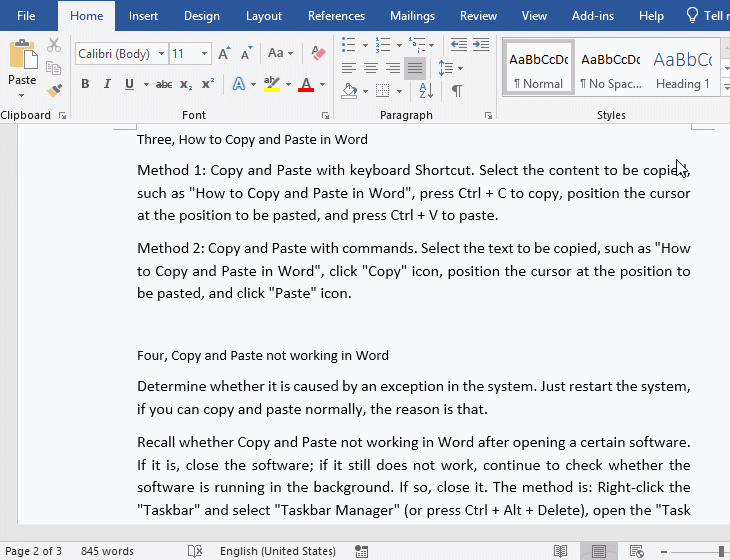730x560 pixels.
Task: Click the Cut scissors icon
Action: click(54, 46)
